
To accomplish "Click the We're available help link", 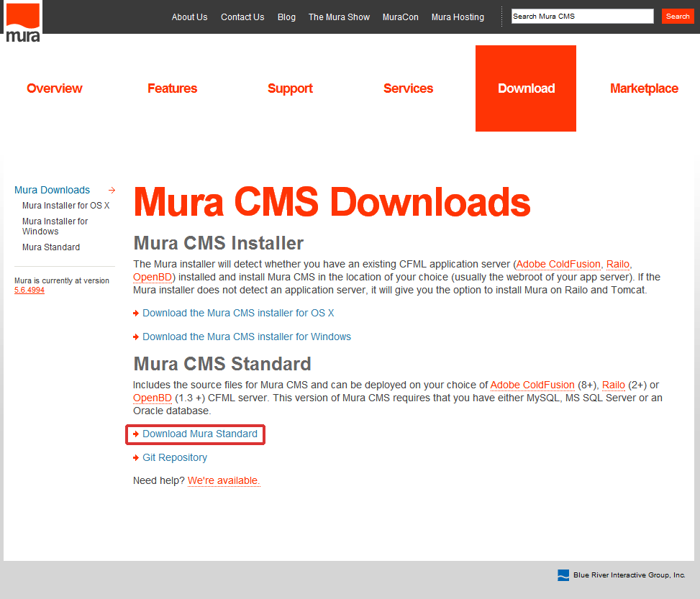I will pyautogui.click(x=224, y=481).
